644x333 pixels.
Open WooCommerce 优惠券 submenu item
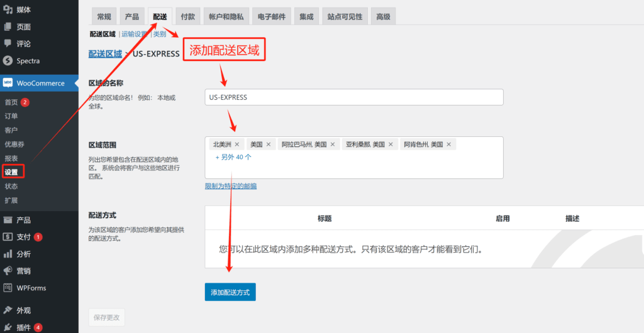click(15, 144)
